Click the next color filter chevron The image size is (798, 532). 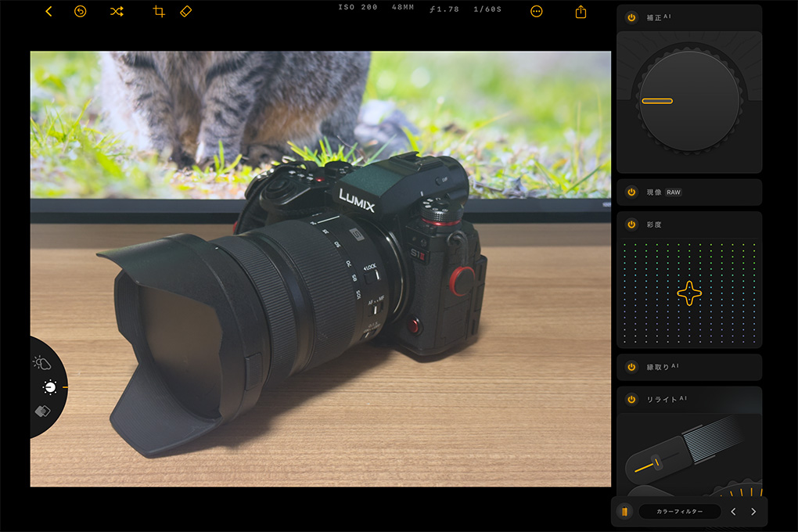coord(752,511)
